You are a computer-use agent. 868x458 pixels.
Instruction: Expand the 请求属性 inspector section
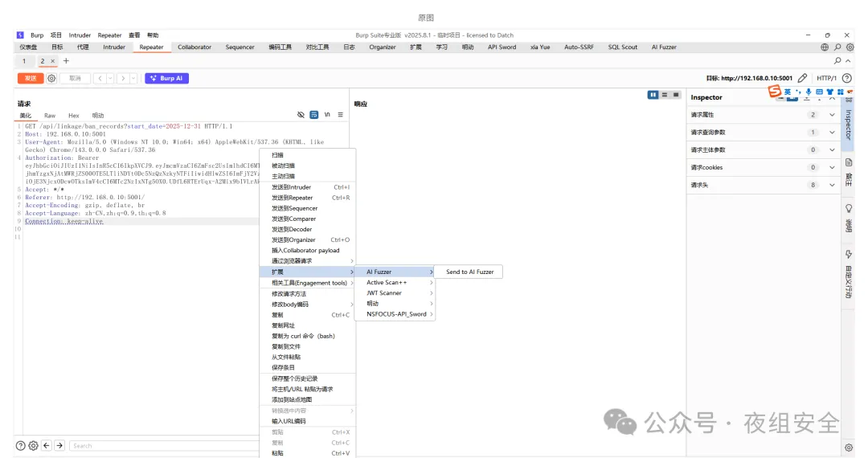click(763, 114)
